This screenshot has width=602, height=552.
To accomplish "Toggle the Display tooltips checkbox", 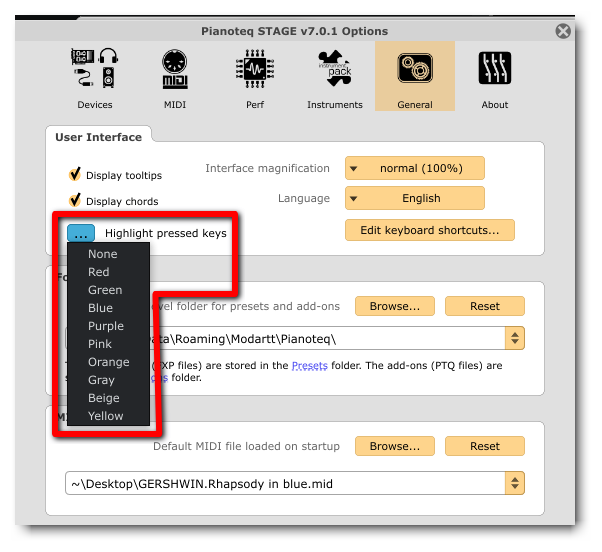I will coord(75,174).
